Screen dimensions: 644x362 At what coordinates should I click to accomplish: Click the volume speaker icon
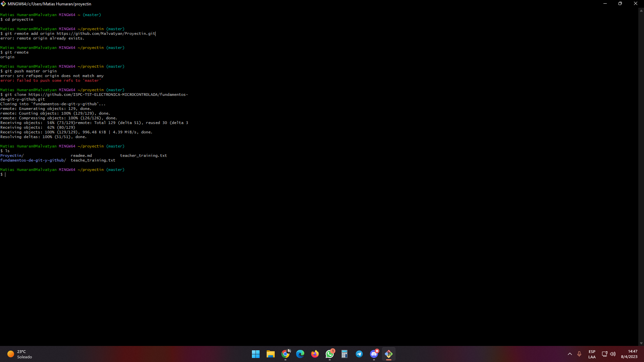pyautogui.click(x=613, y=354)
